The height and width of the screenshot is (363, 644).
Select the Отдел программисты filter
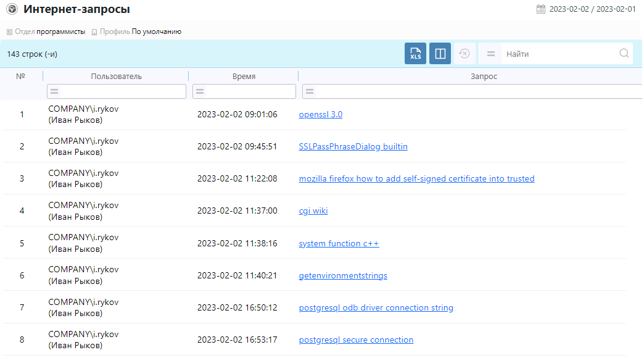(x=46, y=31)
